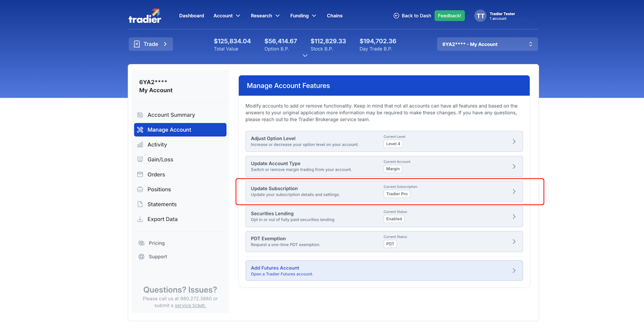This screenshot has width=644, height=330.
Task: Open the Funding dropdown menu
Action: tap(303, 16)
